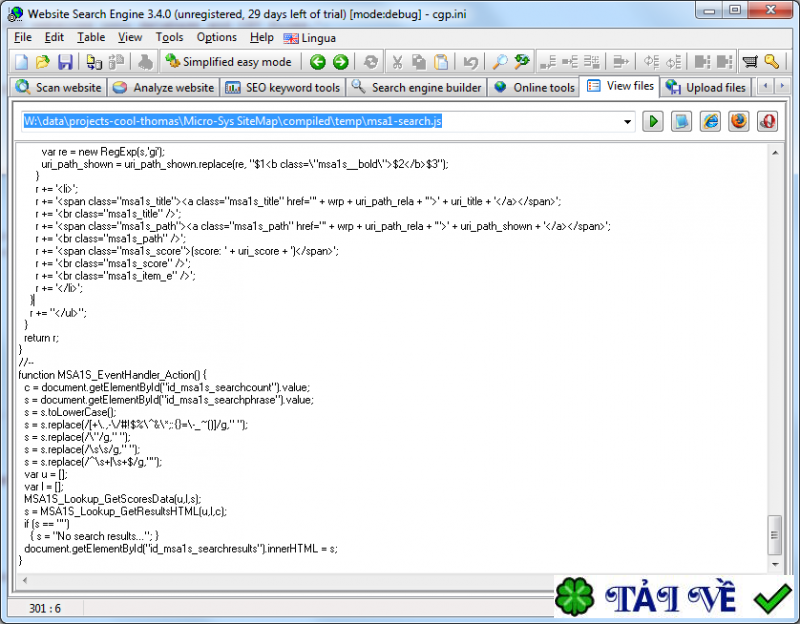Open the Table menu

91,37
